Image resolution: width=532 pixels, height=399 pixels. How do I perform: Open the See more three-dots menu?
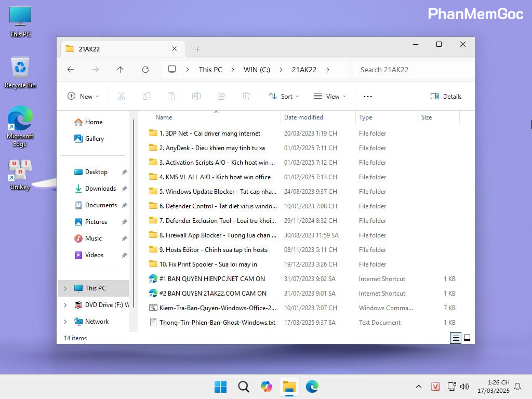368,96
